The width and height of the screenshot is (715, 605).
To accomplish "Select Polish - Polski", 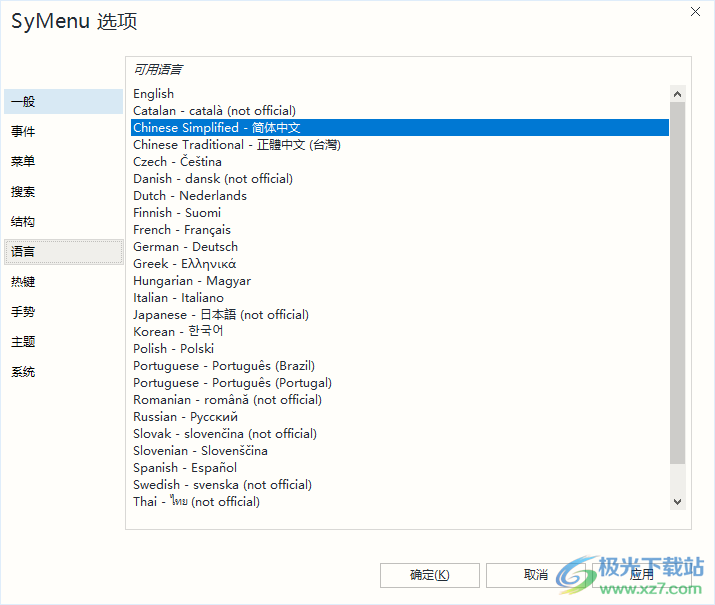I will [x=400, y=349].
